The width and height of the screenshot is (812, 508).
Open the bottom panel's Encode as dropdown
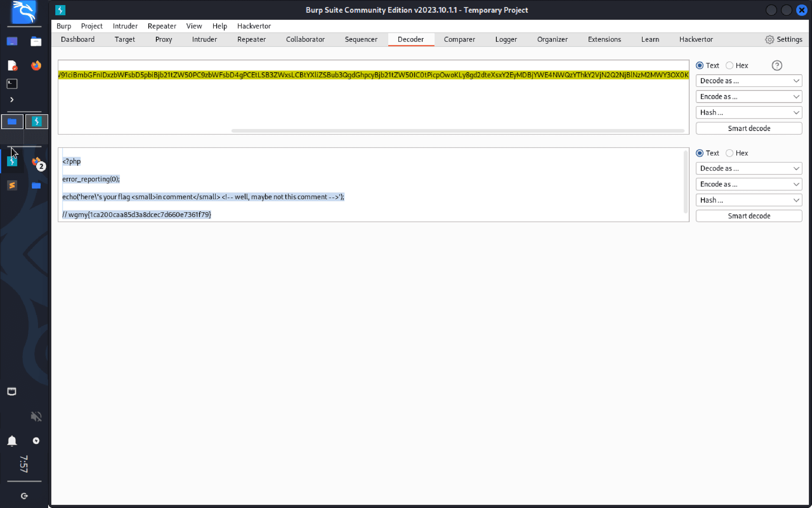749,184
